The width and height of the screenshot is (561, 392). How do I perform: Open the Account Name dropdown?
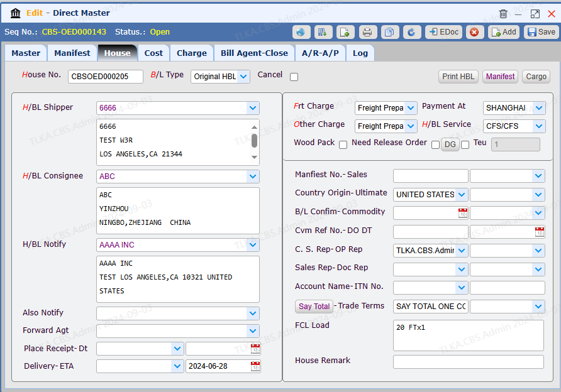click(x=462, y=288)
